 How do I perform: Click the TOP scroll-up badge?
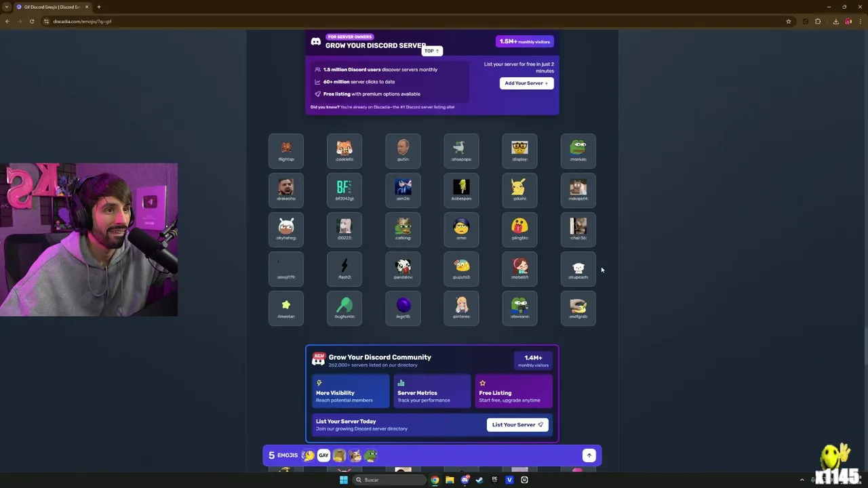(x=432, y=51)
